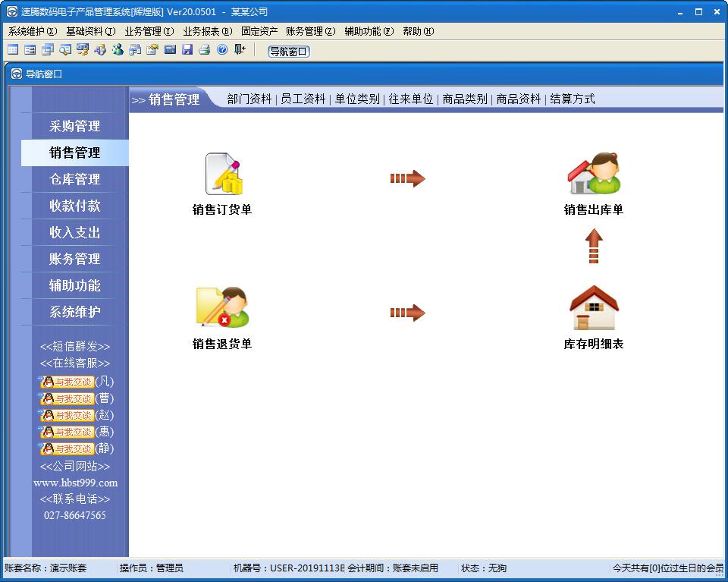Open the 销售退货单 (sales return) icon

[x=222, y=307]
